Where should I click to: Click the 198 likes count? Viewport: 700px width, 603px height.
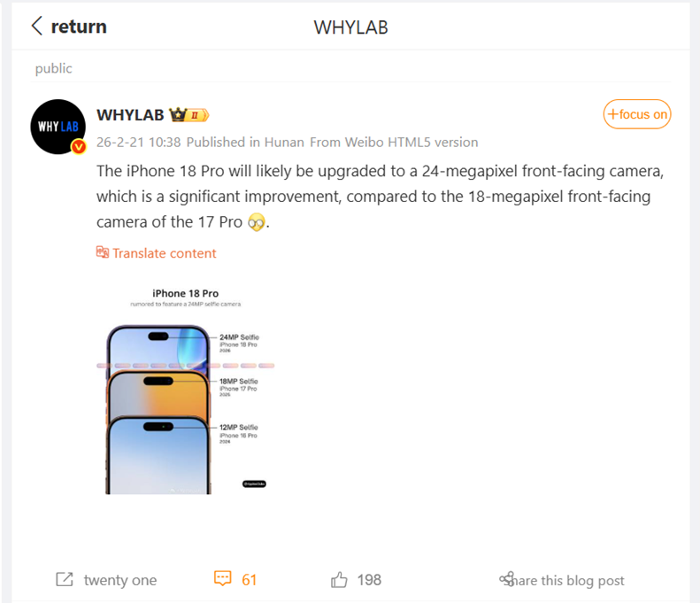[369, 580]
